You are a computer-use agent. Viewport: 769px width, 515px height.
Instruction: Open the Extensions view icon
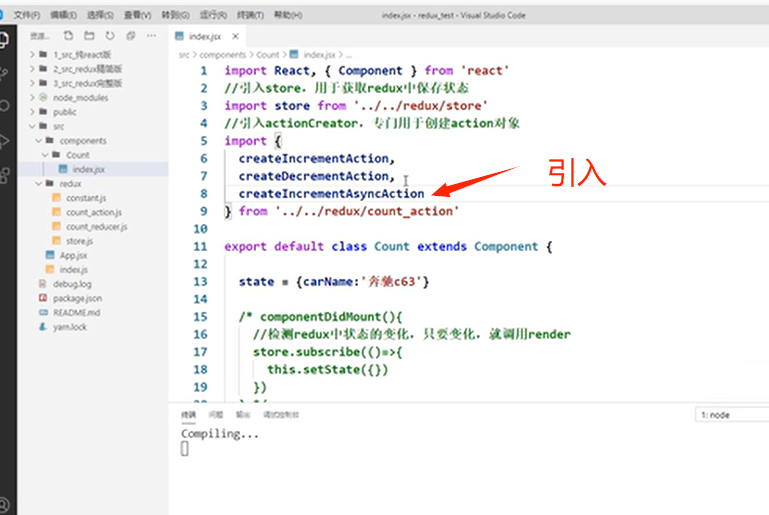[x=4, y=175]
